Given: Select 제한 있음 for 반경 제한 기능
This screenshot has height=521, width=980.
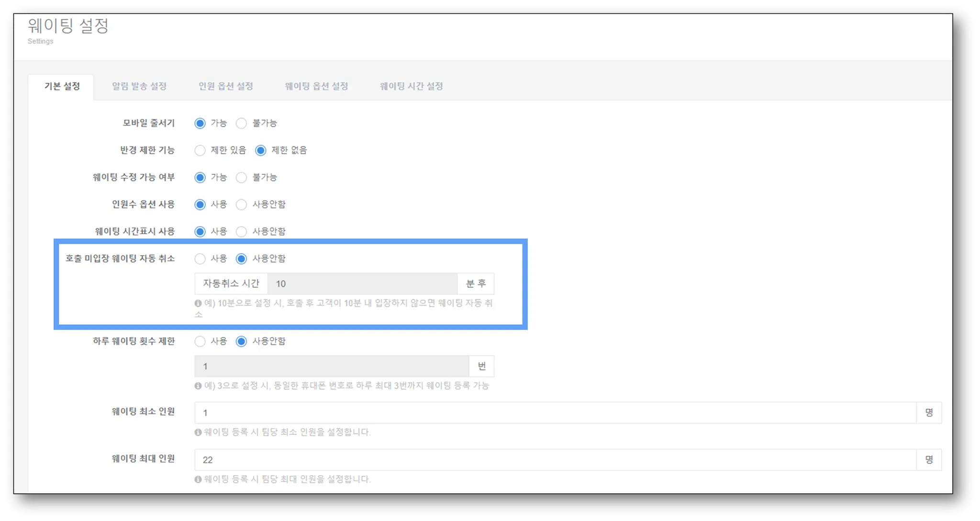Looking at the screenshot, I should click(200, 151).
